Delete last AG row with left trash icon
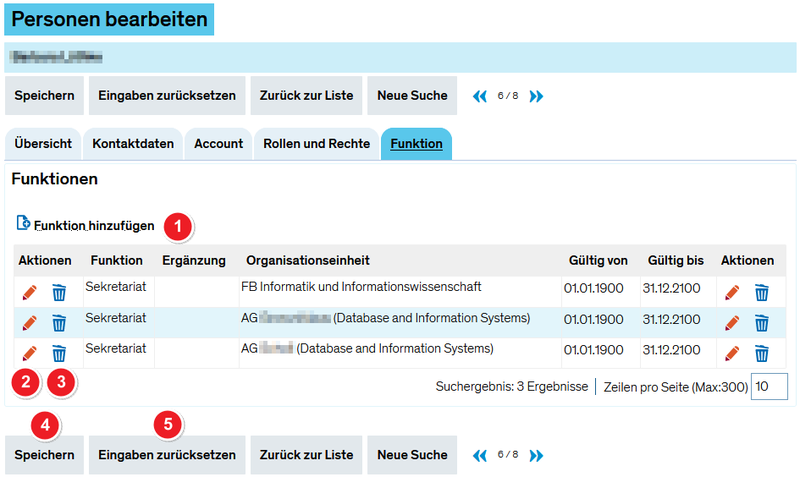Screen dimensions: 800x477 click(x=59, y=354)
